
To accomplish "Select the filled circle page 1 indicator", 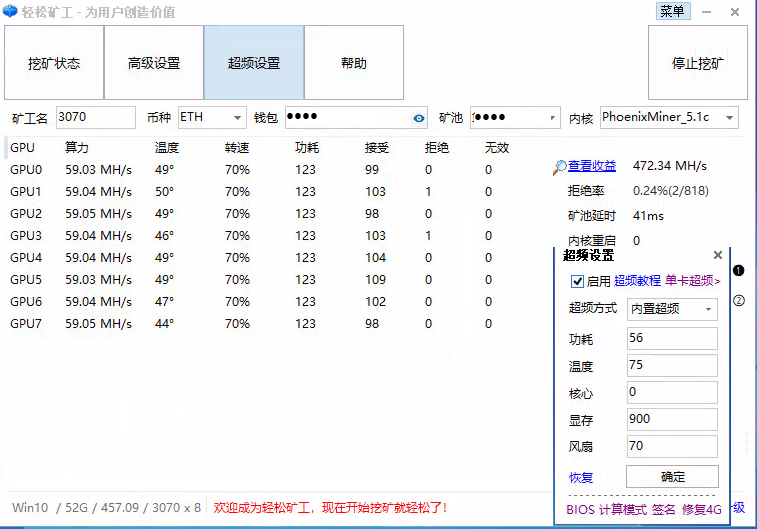I will (x=739, y=271).
